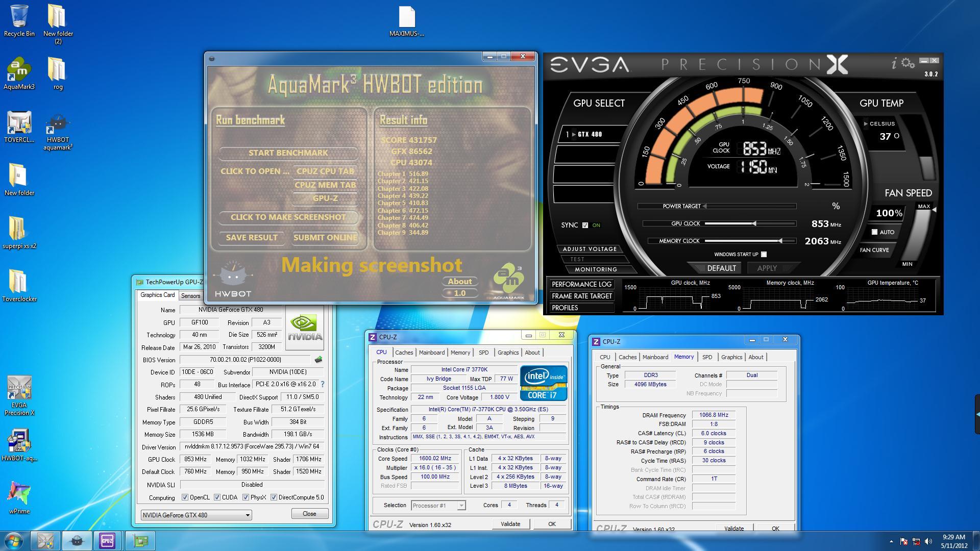Screen dimensions: 980x551
Task: Open the AquaMark3 desktop shortcut
Action: 19,73
